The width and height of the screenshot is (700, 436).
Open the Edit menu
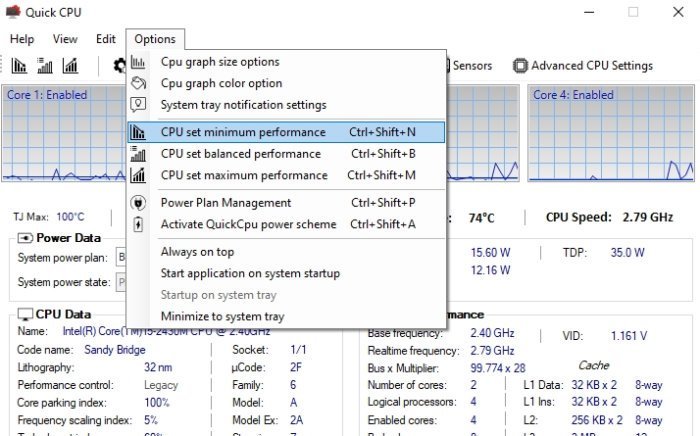click(106, 39)
